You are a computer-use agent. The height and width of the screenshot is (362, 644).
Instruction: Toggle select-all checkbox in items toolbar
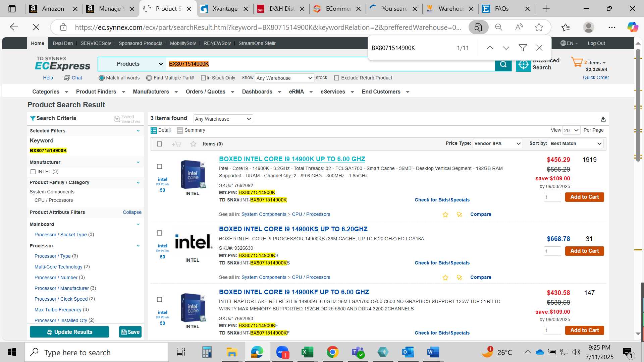[x=159, y=144]
